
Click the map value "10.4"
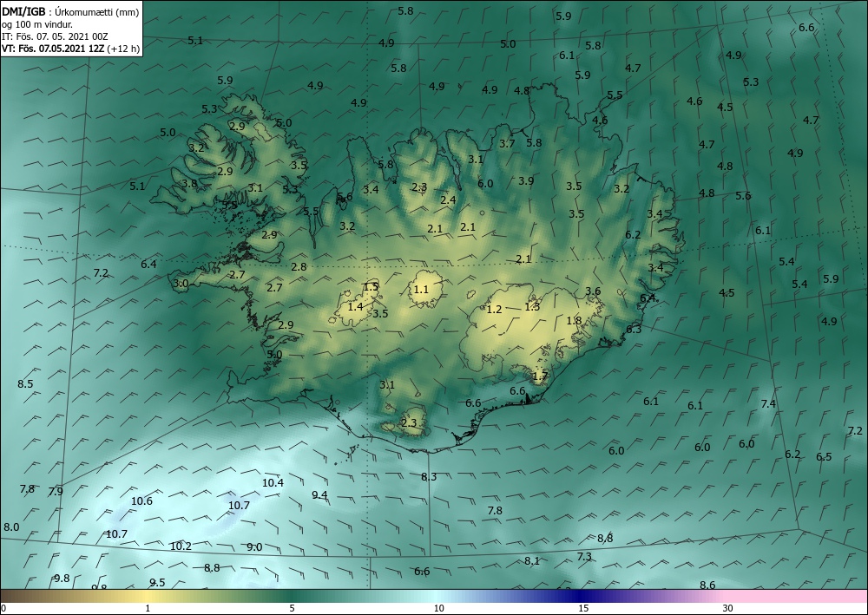pyautogui.click(x=273, y=483)
